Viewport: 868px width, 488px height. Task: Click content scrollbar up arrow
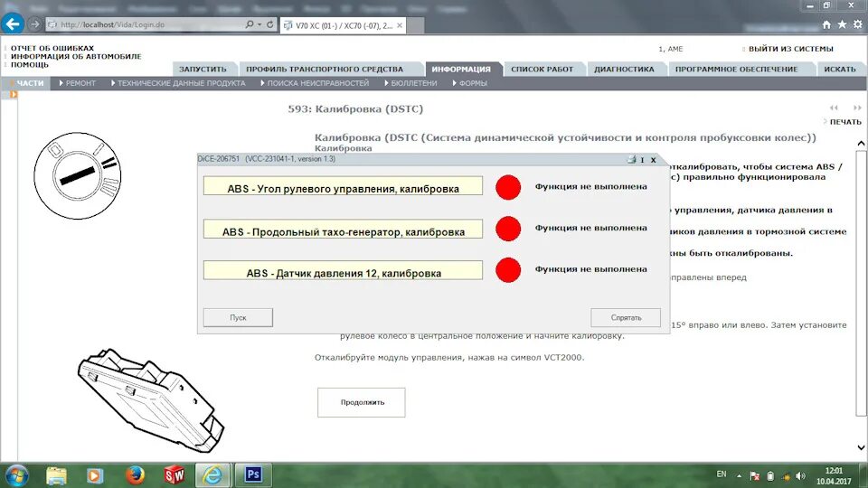(861, 144)
